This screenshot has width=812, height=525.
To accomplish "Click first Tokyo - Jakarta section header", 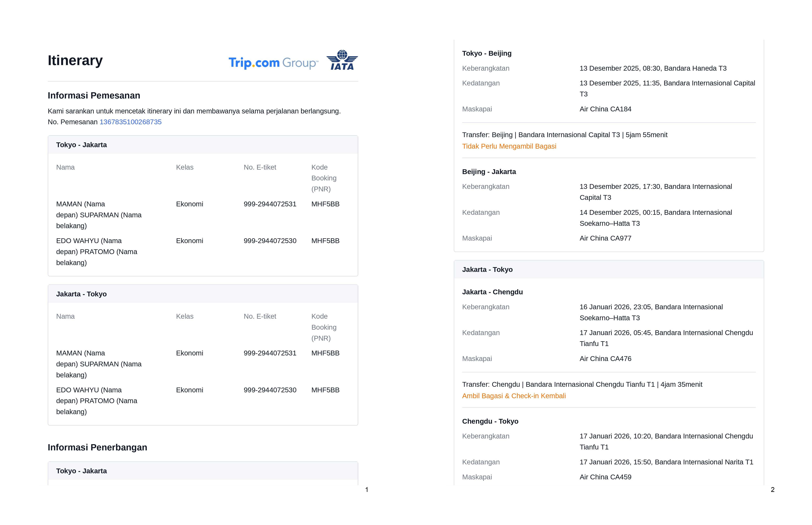I will coord(82,145).
